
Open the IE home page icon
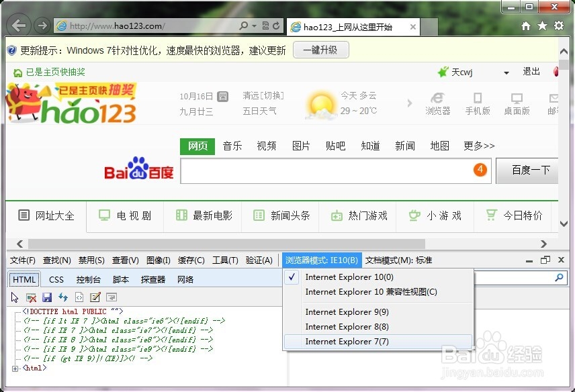coord(526,26)
